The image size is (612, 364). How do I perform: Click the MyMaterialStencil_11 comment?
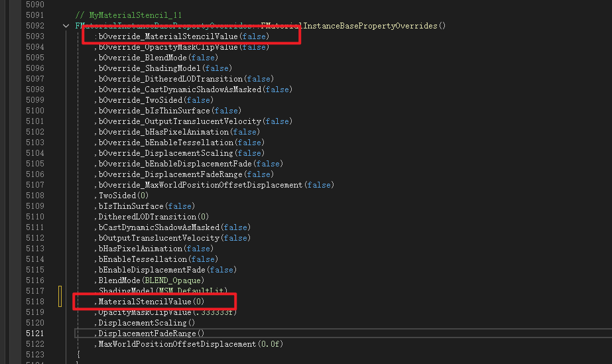(x=129, y=15)
